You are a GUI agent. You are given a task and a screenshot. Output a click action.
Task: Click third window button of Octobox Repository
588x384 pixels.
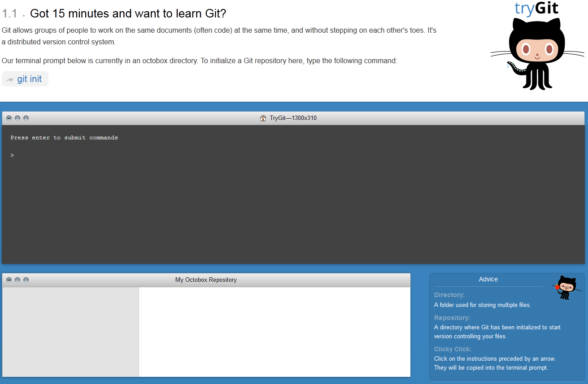[26, 280]
